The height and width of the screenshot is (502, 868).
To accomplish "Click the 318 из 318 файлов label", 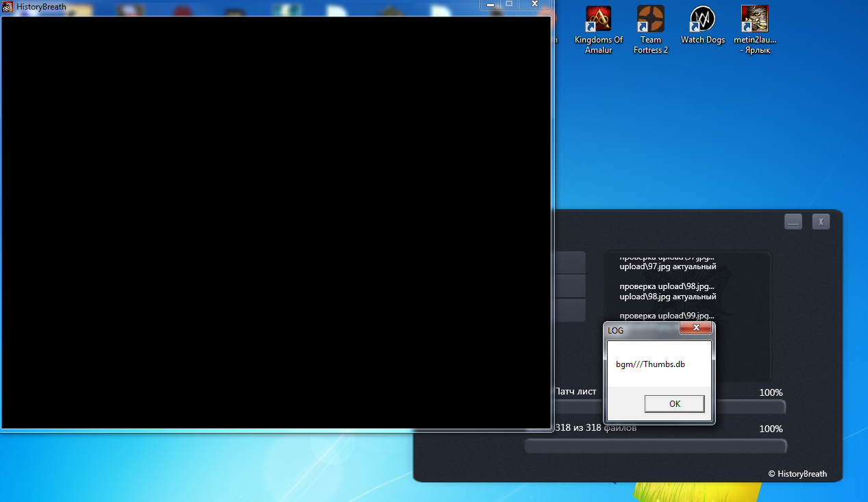I will click(x=595, y=427).
